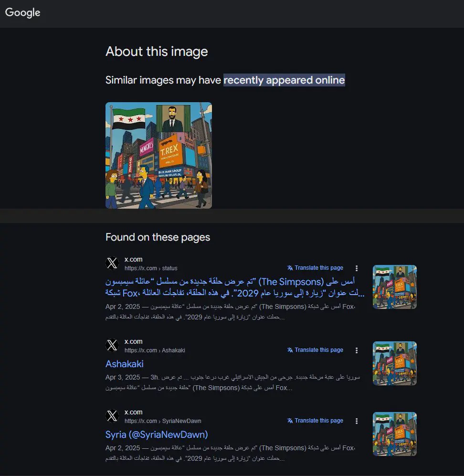Open the Syria (@SyriaNewDawn) title link
Screen dimensions: 464x476
(157, 434)
